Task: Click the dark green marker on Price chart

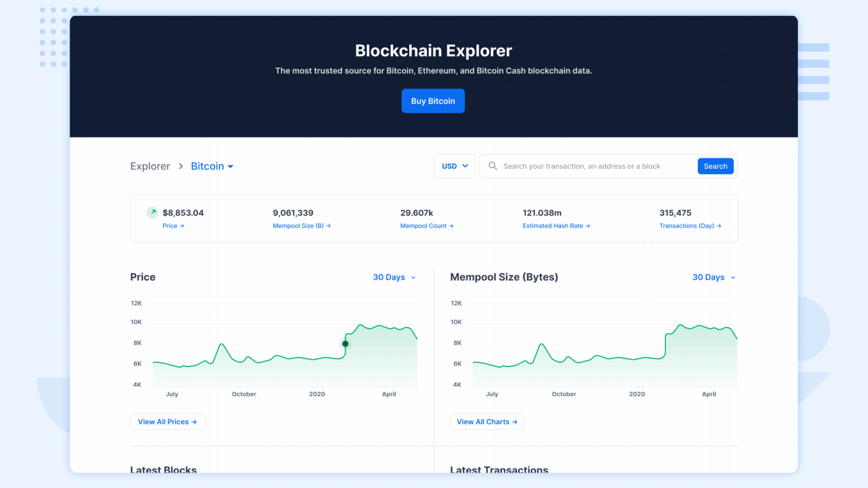Action: click(x=345, y=344)
